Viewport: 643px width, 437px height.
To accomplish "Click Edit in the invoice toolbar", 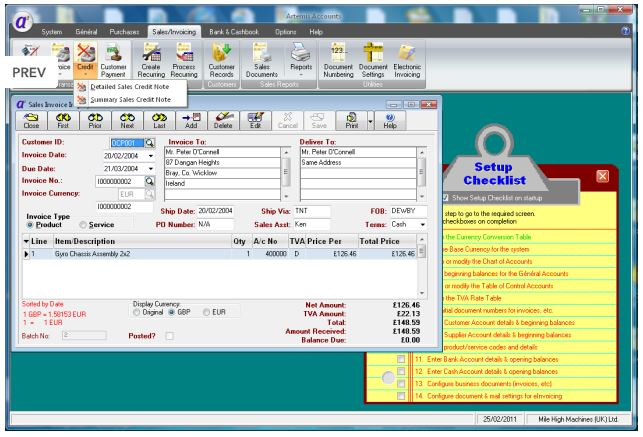I will point(255,121).
